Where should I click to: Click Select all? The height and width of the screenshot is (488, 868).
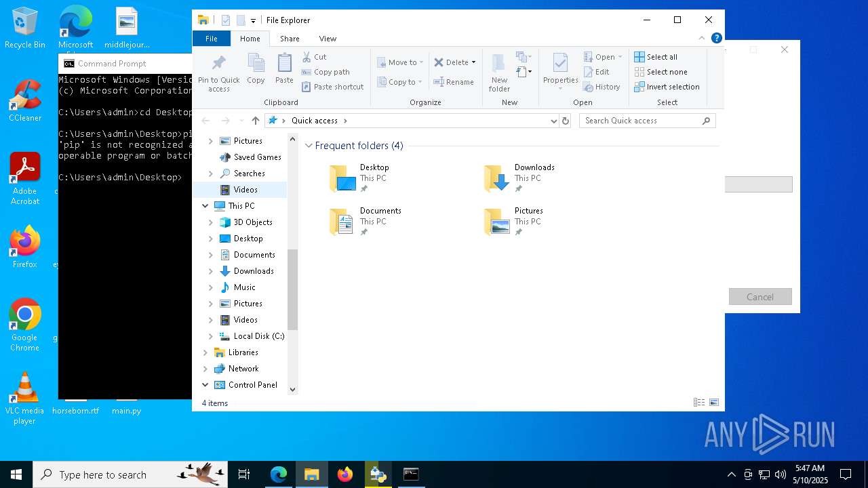[656, 57]
